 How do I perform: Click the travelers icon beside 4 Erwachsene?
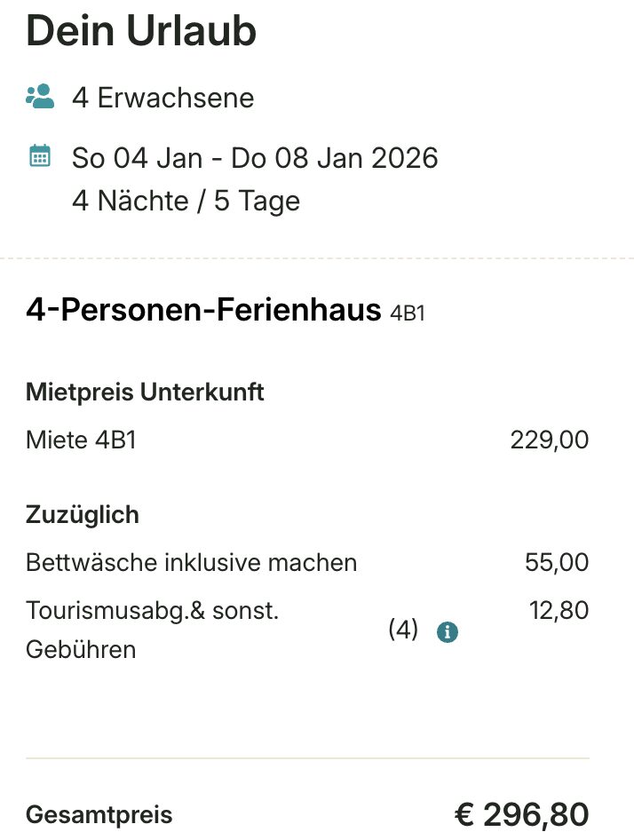click(40, 96)
